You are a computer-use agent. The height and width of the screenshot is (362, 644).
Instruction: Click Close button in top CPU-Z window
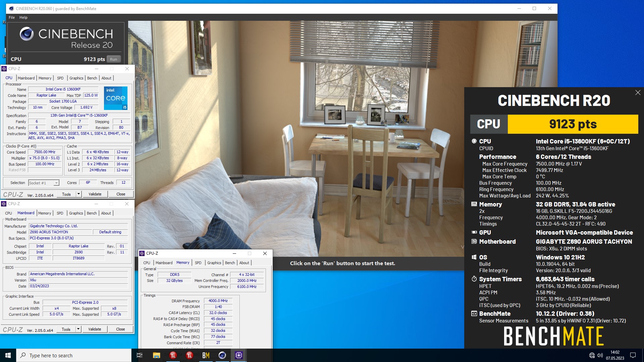click(121, 194)
